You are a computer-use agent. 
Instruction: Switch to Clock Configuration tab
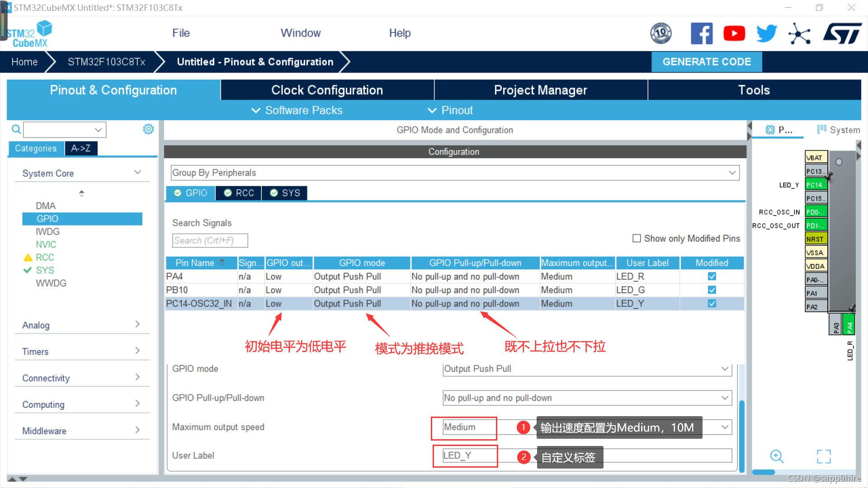pyautogui.click(x=327, y=90)
